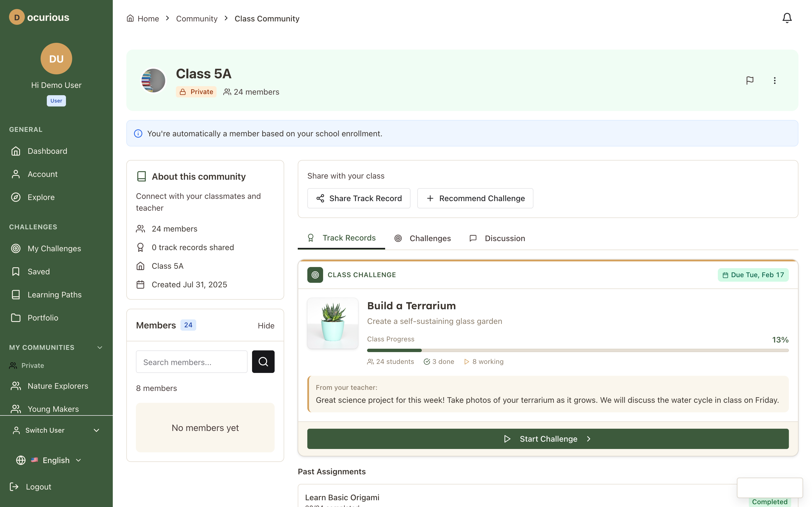This screenshot has height=507, width=812.
Task: Open the three-dot more options menu
Action: [775, 81]
